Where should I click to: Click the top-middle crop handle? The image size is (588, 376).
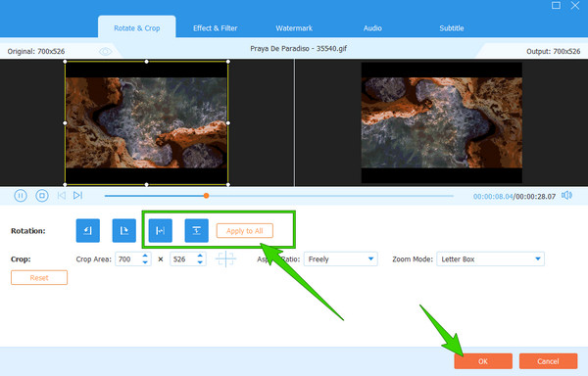pyautogui.click(x=147, y=62)
